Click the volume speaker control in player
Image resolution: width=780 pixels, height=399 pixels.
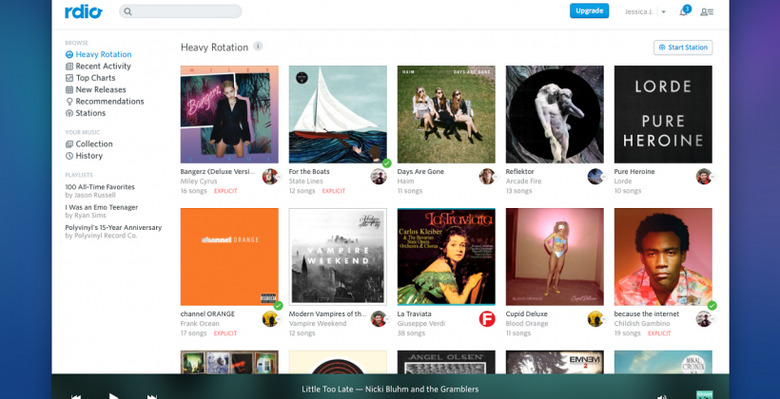pyautogui.click(x=662, y=397)
